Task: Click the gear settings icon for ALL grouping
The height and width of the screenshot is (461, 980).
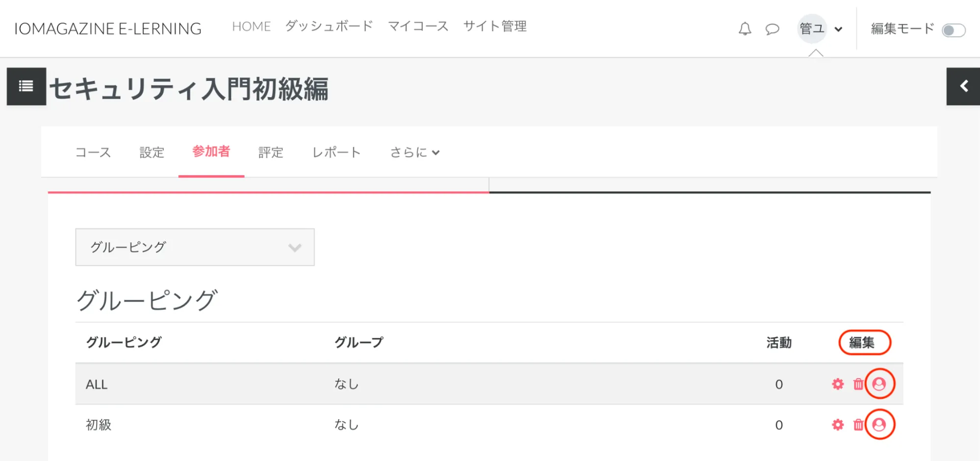Action: (838, 384)
